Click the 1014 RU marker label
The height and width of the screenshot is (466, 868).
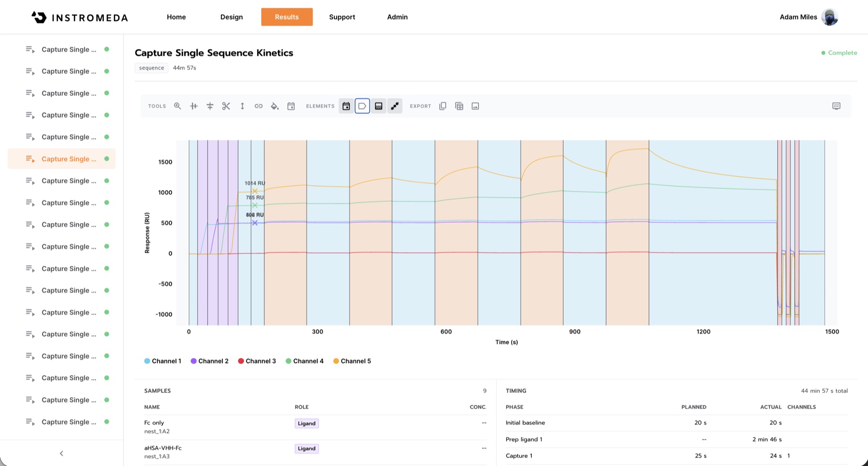pos(255,183)
